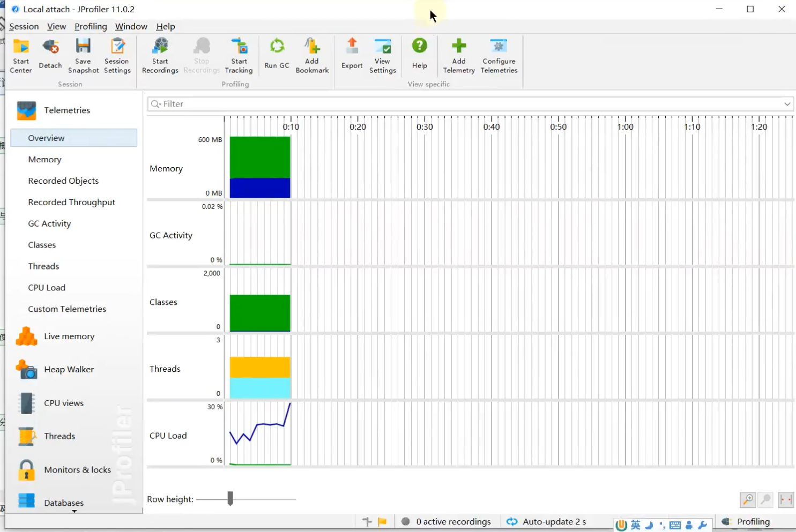The width and height of the screenshot is (796, 532).
Task: Detach the profiler from the JVM
Action: click(x=50, y=56)
